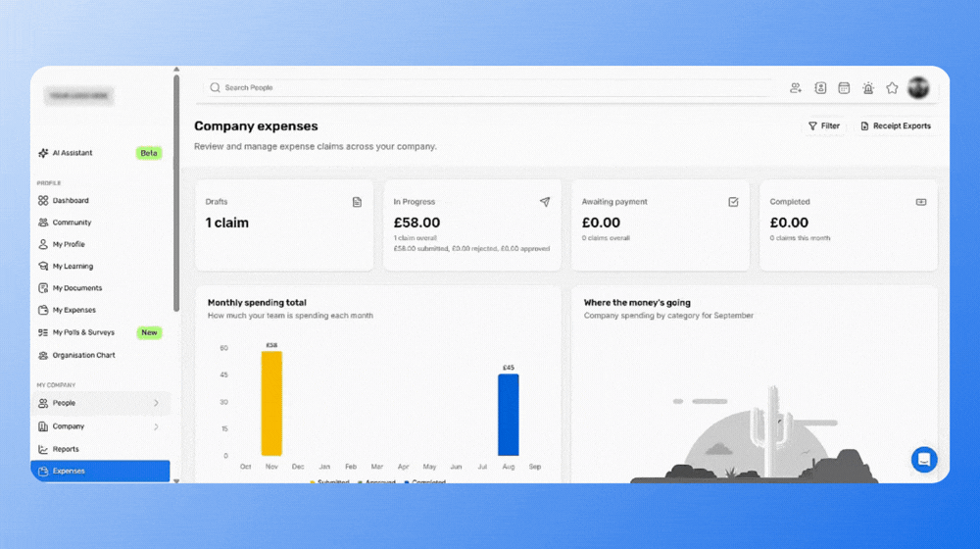Expand the Company submenu chevron

(x=156, y=426)
